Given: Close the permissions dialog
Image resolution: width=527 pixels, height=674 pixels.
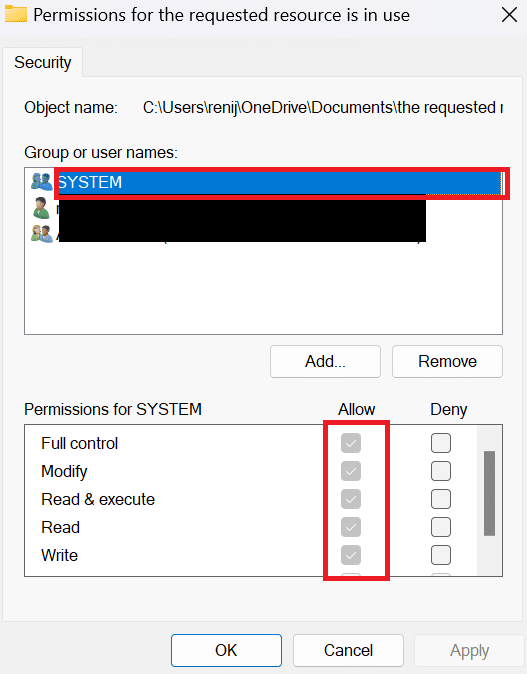Looking at the screenshot, I should point(509,15).
